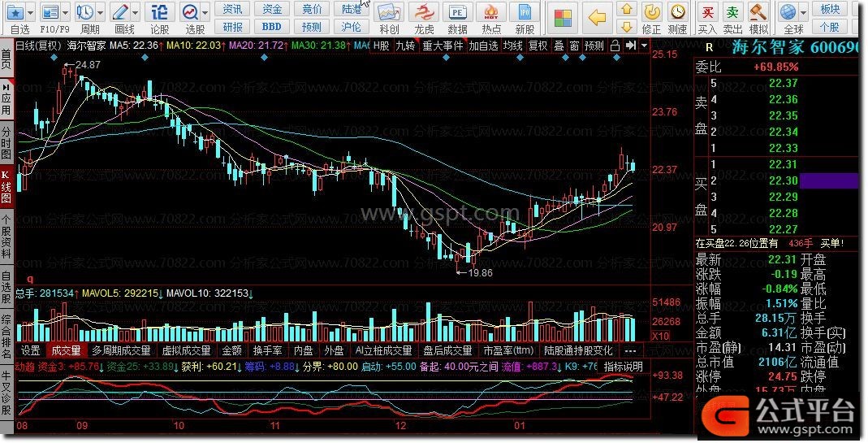Open the 模拟 simulated trading gavel icon
The height and width of the screenshot is (443, 868).
coord(758,11)
